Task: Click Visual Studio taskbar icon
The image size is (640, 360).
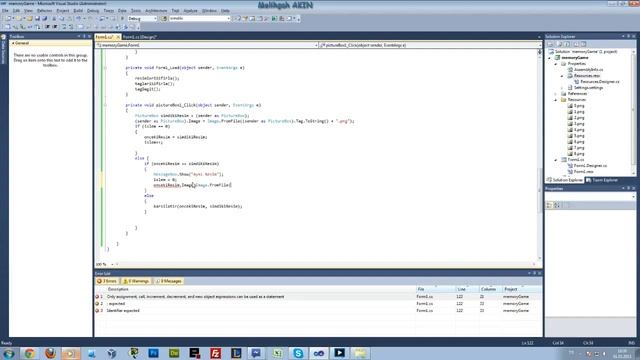Action: 319,353
